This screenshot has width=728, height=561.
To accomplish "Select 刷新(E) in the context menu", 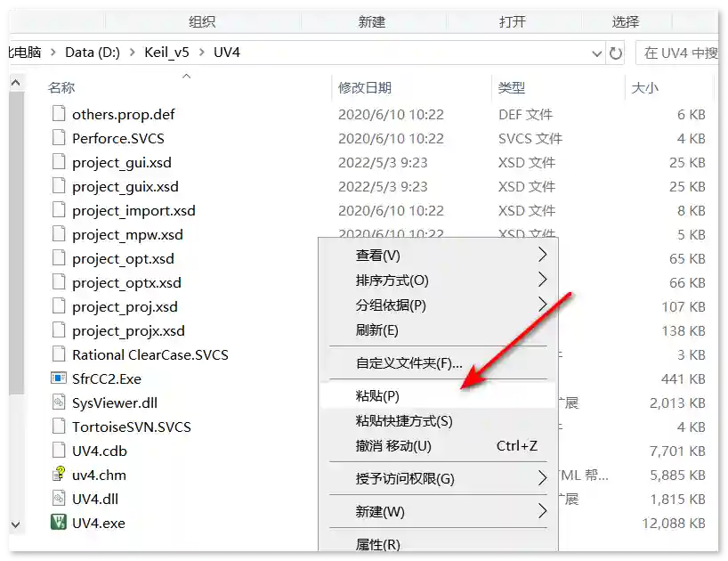I will pyautogui.click(x=376, y=329).
